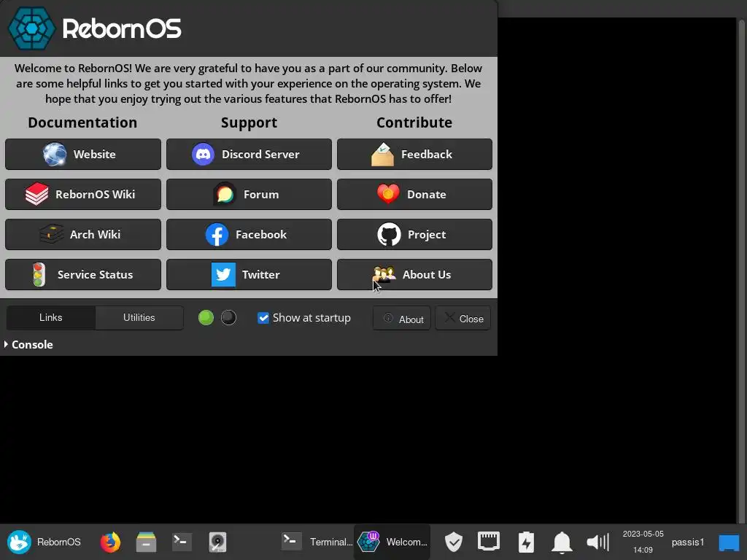Viewport: 747px width, 560px height.
Task: Click the RebornOS logo in header
Action: coord(95,28)
